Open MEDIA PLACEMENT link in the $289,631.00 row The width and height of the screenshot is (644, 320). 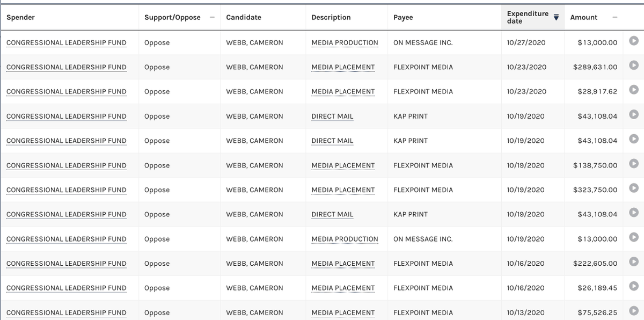pyautogui.click(x=343, y=67)
